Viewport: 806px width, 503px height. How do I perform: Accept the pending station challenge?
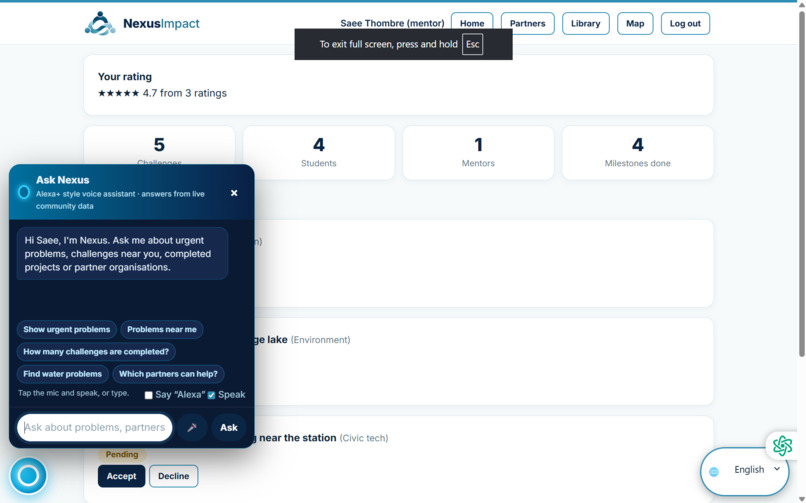[121, 476]
